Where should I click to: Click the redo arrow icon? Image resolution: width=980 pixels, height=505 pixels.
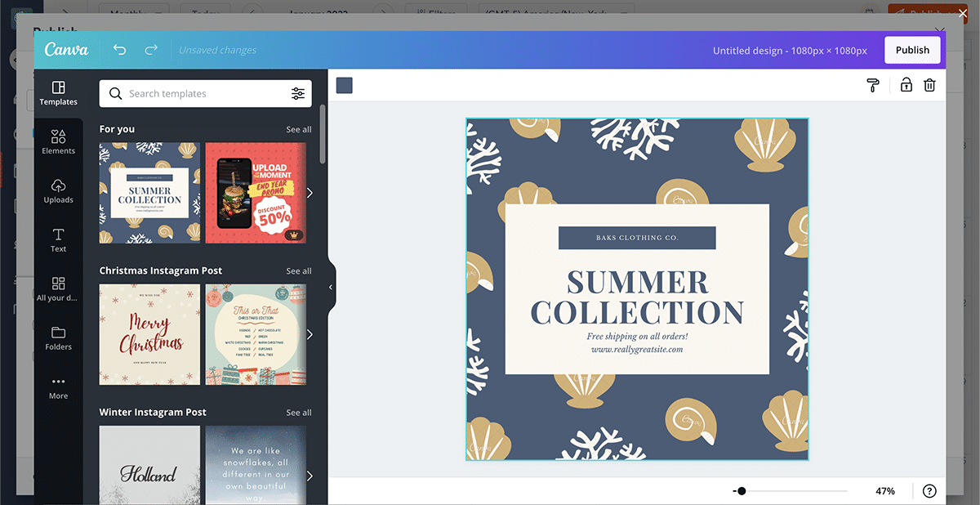coord(151,50)
